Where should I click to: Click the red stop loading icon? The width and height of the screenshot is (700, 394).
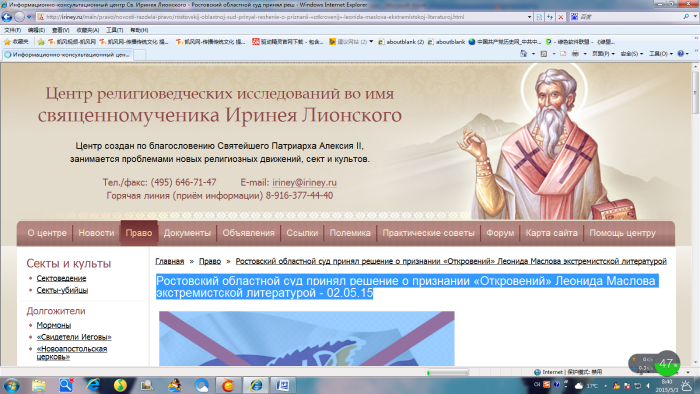(561, 17)
